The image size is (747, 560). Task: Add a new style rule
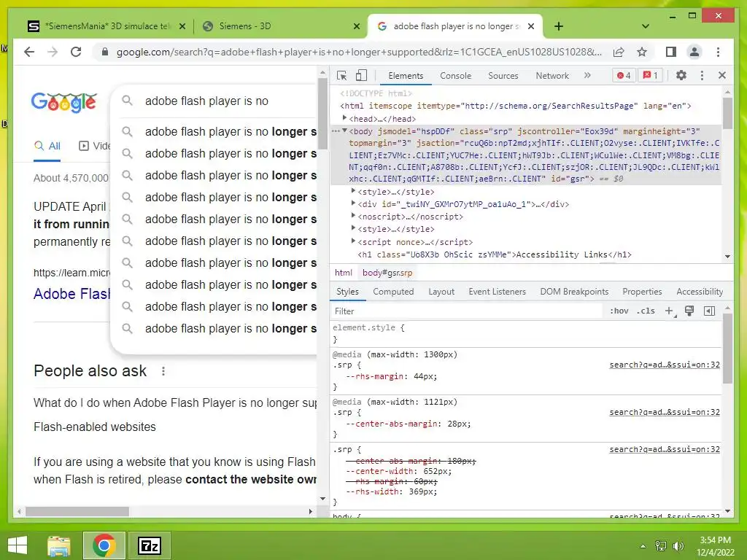[x=670, y=311]
